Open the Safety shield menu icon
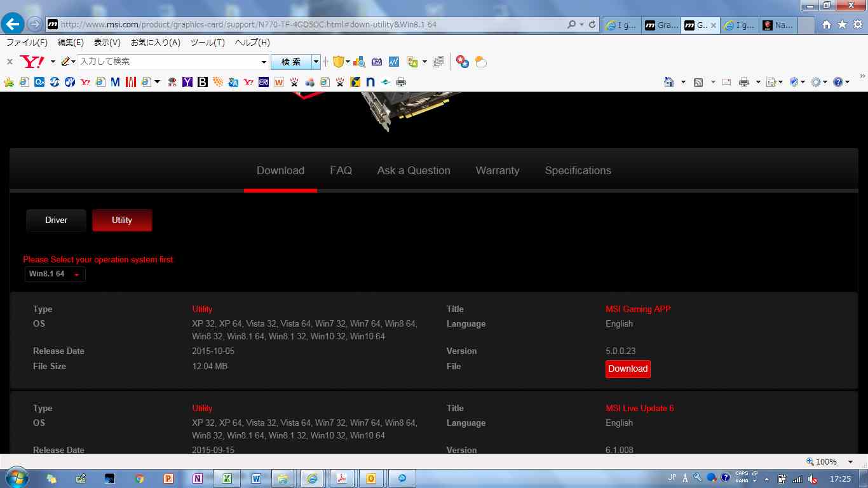Viewport: 868px width, 488px height. click(794, 82)
